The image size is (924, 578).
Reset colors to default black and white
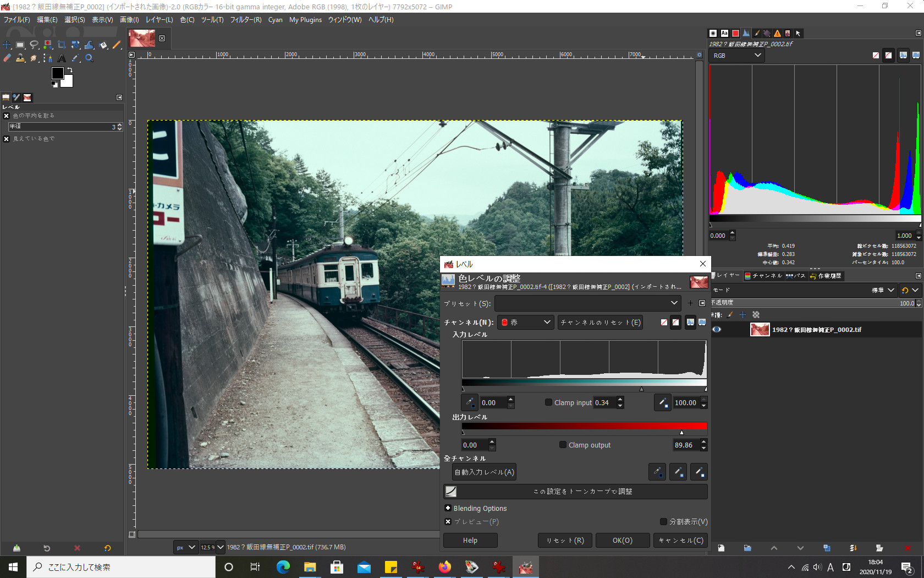(54, 84)
